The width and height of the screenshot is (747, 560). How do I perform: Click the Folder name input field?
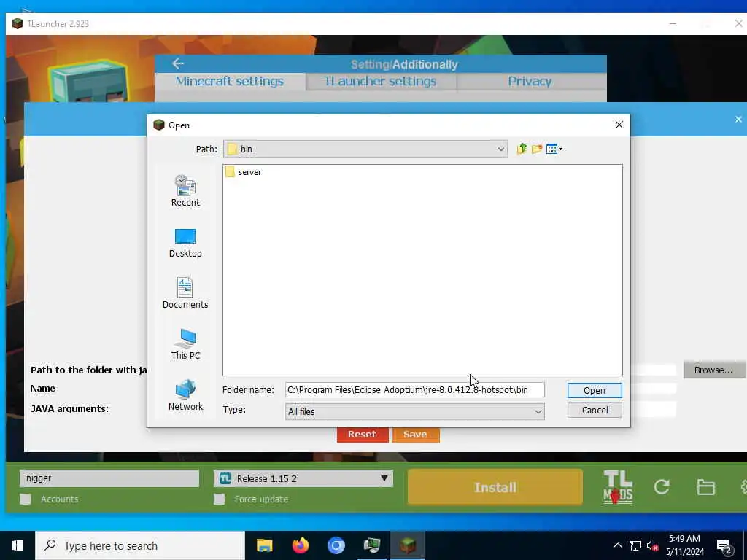(414, 390)
